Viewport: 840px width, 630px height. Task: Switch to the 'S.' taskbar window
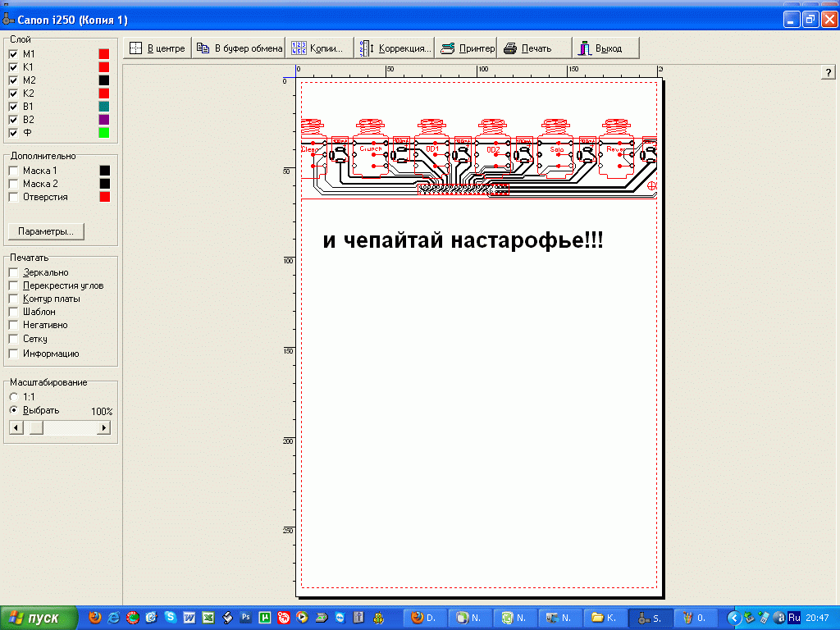[x=650, y=619]
